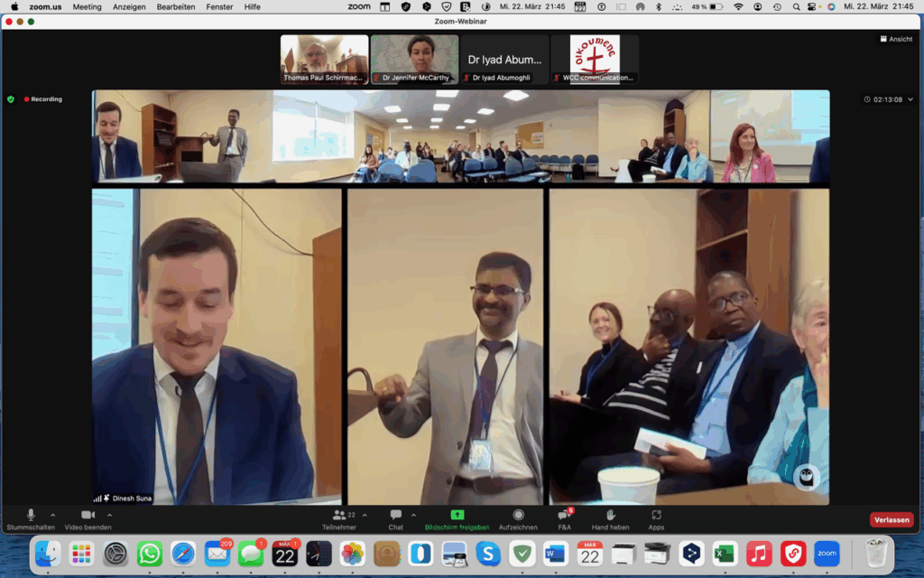Select Dr Jennifer McCarthy video thumbnail

[x=414, y=59]
